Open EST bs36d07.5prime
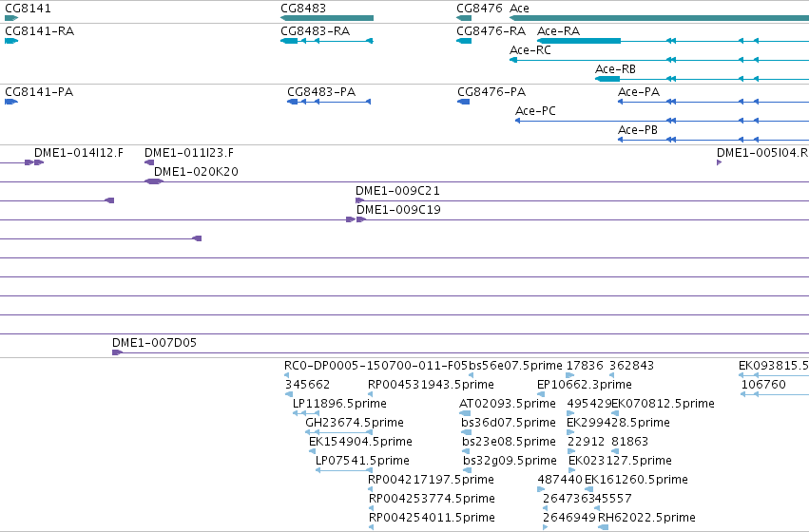Viewport: 809px width, 532px height. [x=509, y=423]
